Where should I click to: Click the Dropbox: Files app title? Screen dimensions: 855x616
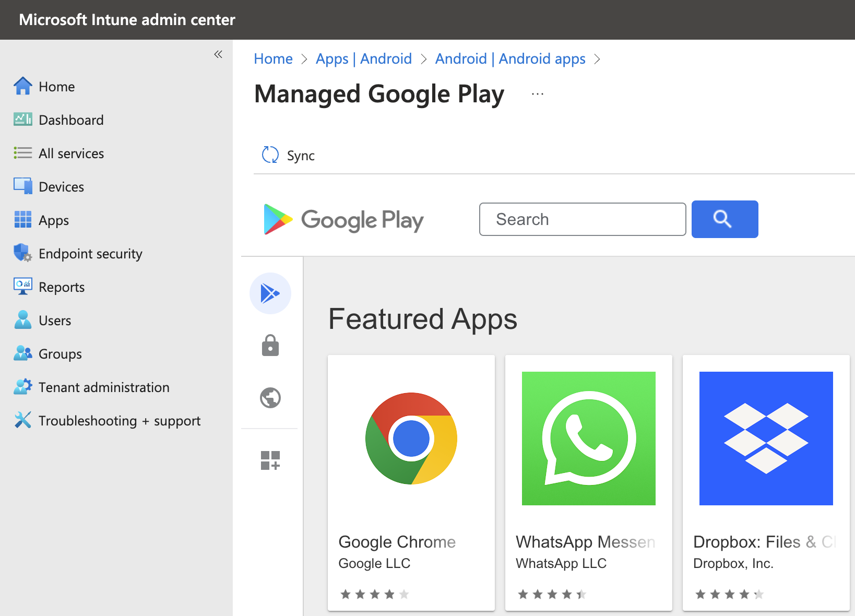click(x=764, y=542)
